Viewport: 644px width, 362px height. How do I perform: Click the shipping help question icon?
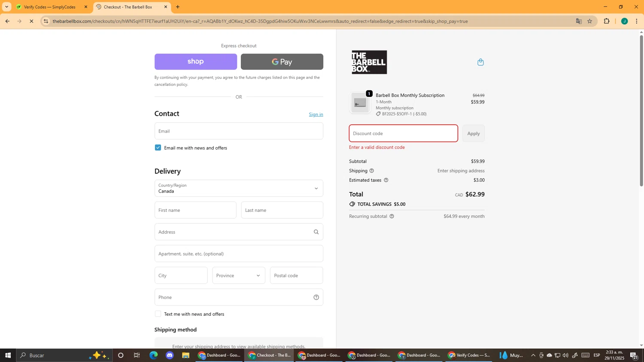click(x=372, y=171)
